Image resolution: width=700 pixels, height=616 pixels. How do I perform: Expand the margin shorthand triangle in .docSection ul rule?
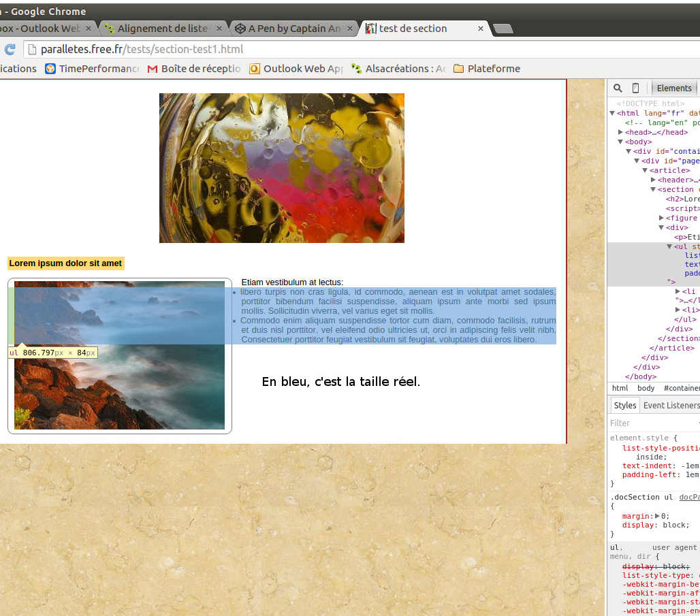click(x=657, y=516)
